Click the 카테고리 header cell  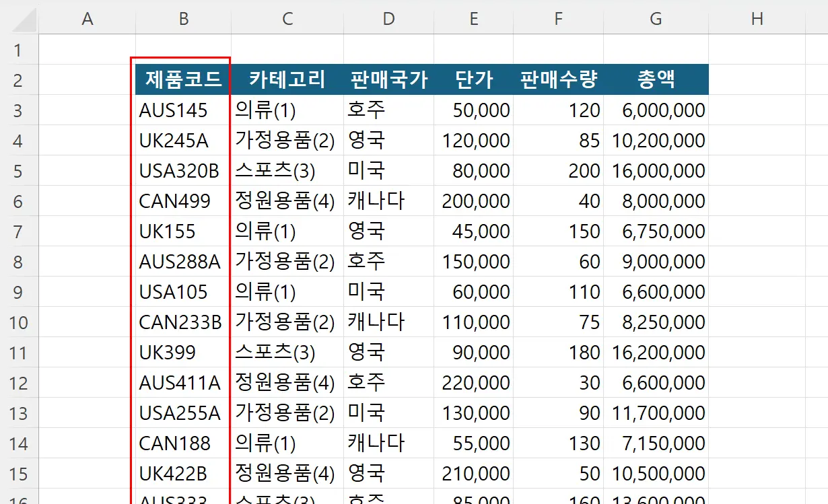287,79
